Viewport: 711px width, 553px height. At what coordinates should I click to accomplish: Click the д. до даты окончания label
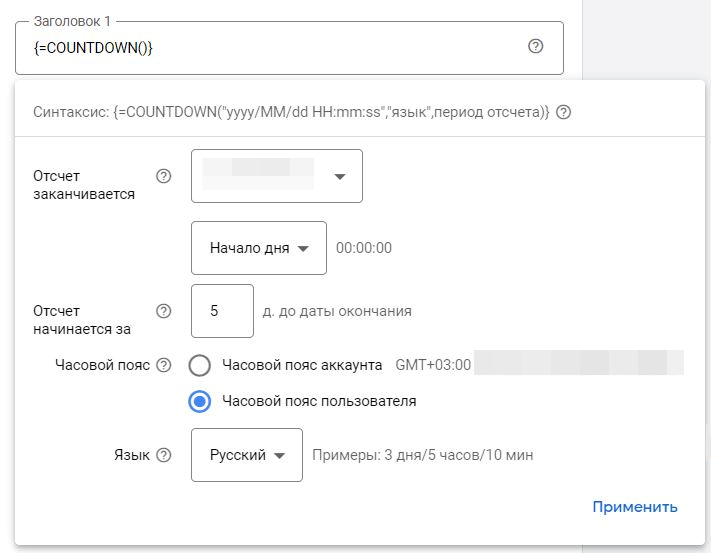tap(336, 311)
